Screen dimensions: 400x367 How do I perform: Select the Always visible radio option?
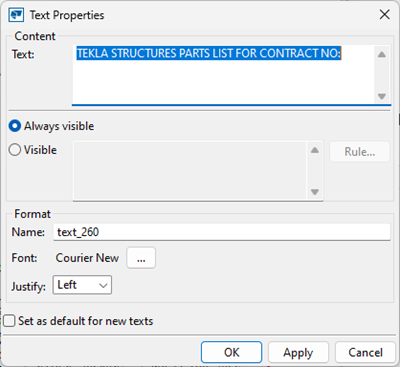coord(15,126)
